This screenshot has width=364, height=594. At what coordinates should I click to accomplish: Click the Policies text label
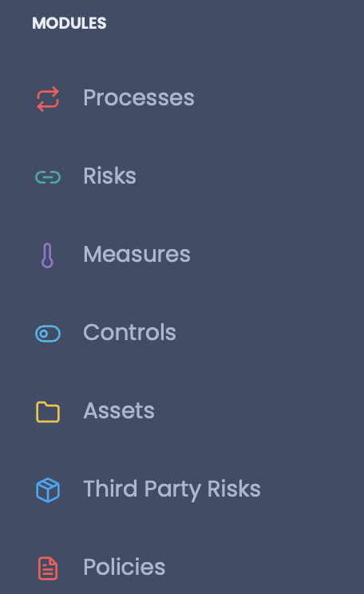point(125,567)
